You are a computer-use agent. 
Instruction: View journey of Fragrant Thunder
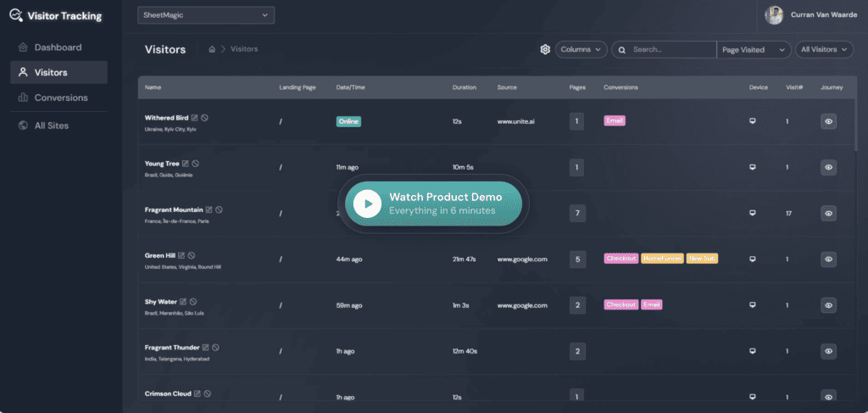(828, 351)
